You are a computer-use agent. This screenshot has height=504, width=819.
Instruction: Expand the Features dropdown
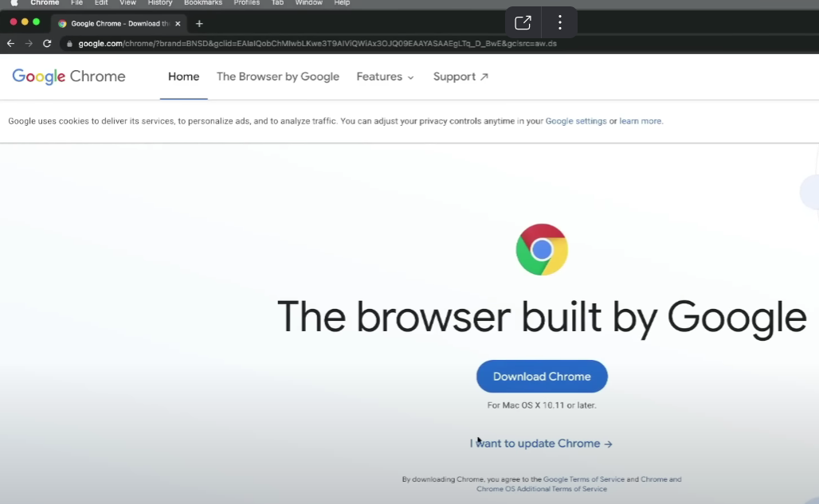(x=385, y=76)
